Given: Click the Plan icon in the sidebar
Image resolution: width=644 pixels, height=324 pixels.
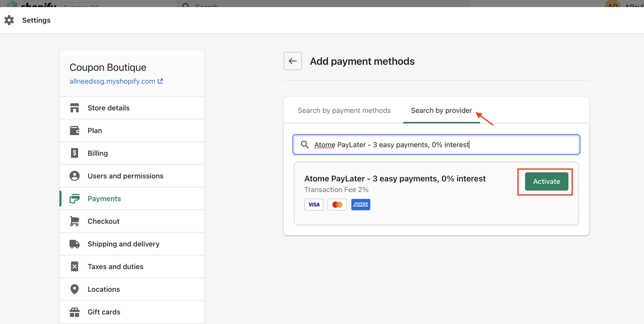Looking at the screenshot, I should (x=74, y=130).
